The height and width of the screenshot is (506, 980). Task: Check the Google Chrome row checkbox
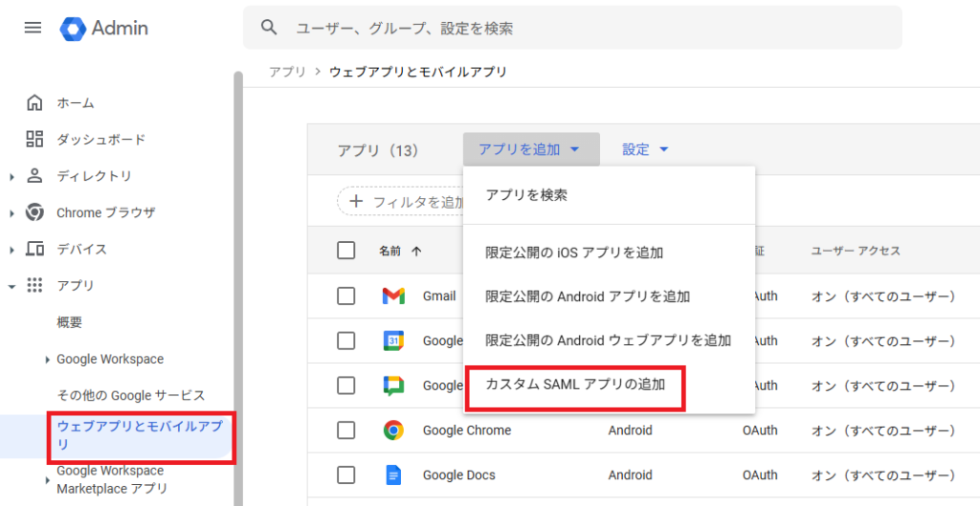346,430
